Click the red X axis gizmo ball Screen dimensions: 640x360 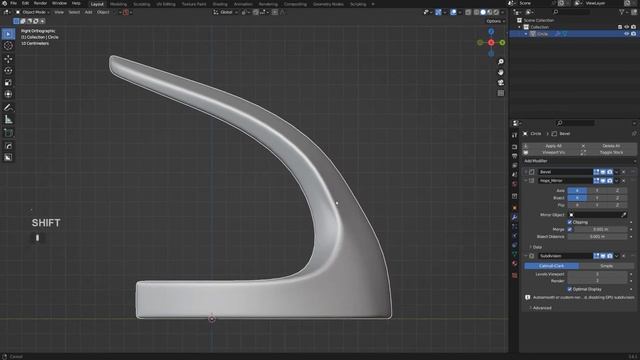click(x=491, y=42)
